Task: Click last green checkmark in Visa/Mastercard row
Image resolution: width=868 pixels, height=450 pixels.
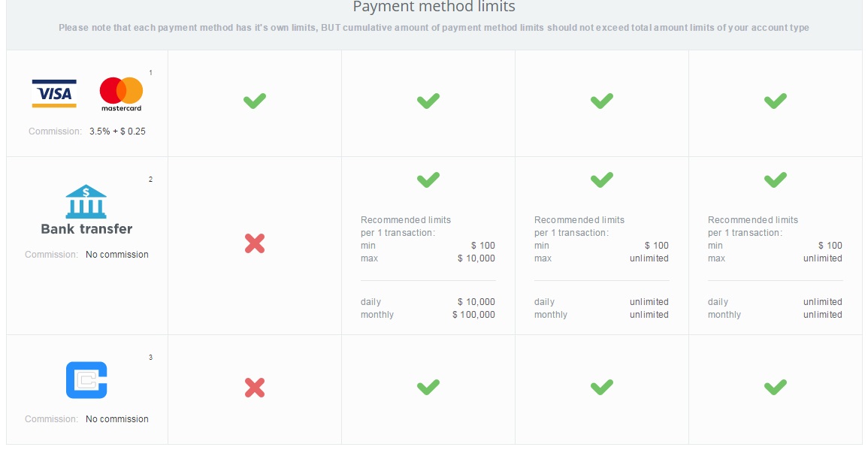Action: point(775,101)
